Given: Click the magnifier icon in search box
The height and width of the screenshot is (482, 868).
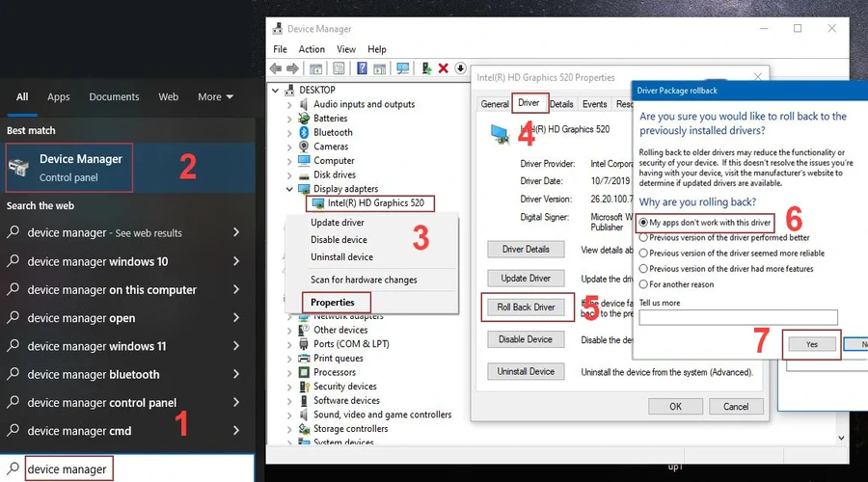Looking at the screenshot, I should [13, 469].
